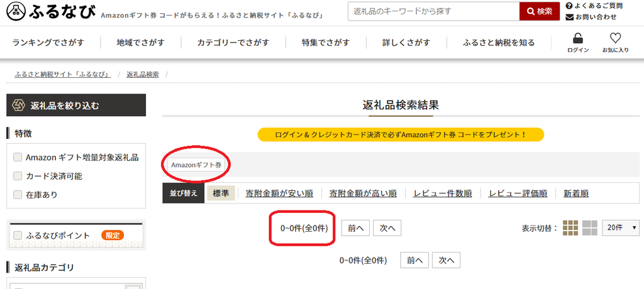Image resolution: width=644 pixels, height=289 pixels.
Task: Sort by レビュー評価順
Action: coord(518,194)
